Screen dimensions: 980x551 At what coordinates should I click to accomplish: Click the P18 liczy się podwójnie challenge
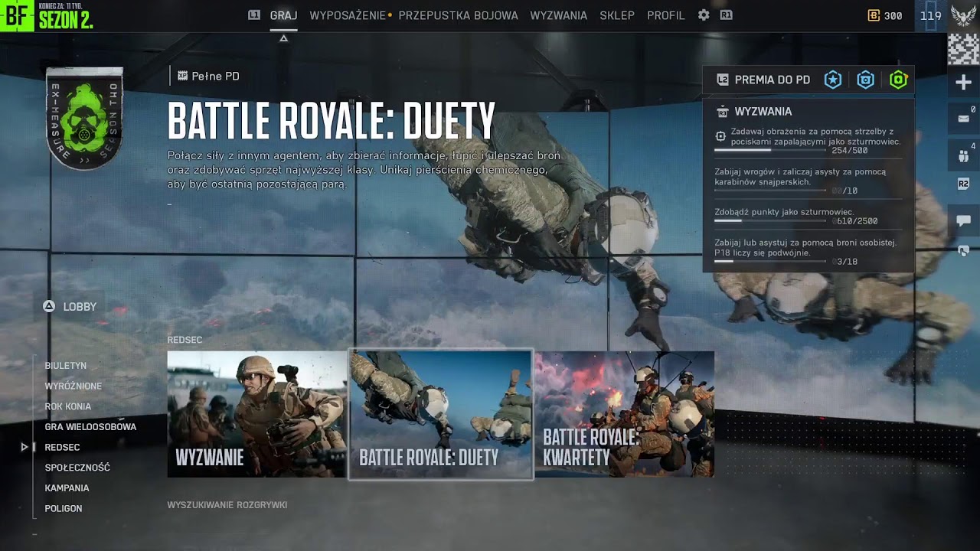[805, 247]
